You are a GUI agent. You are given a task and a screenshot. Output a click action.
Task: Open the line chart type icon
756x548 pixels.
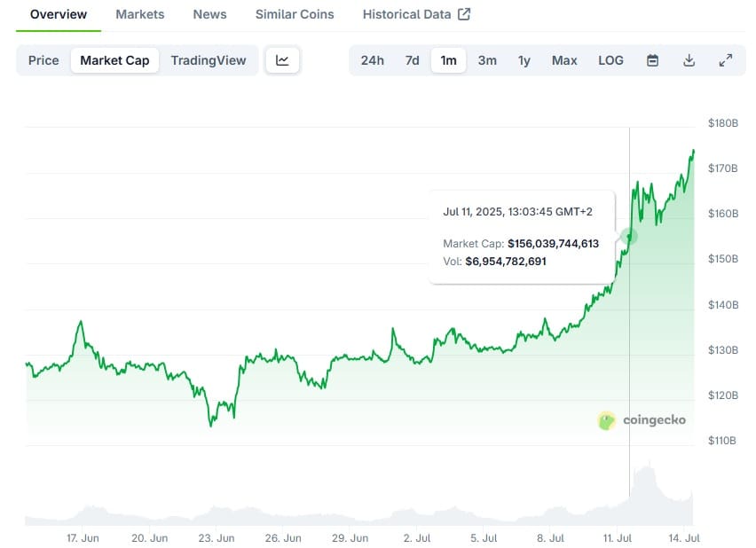(x=282, y=60)
